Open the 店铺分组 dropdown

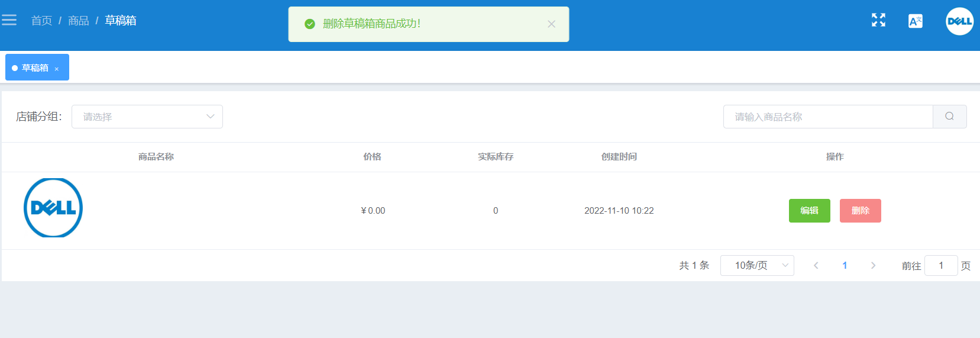[147, 117]
